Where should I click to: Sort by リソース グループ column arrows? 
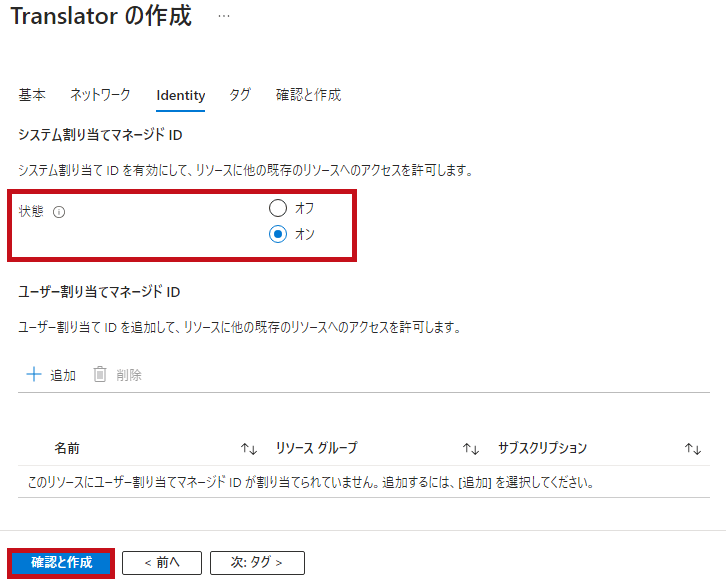click(x=470, y=448)
